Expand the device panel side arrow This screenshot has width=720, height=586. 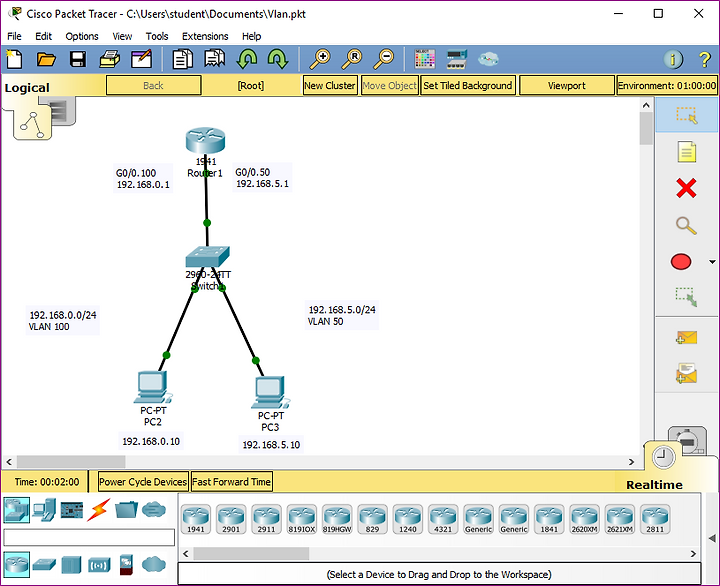click(712, 538)
